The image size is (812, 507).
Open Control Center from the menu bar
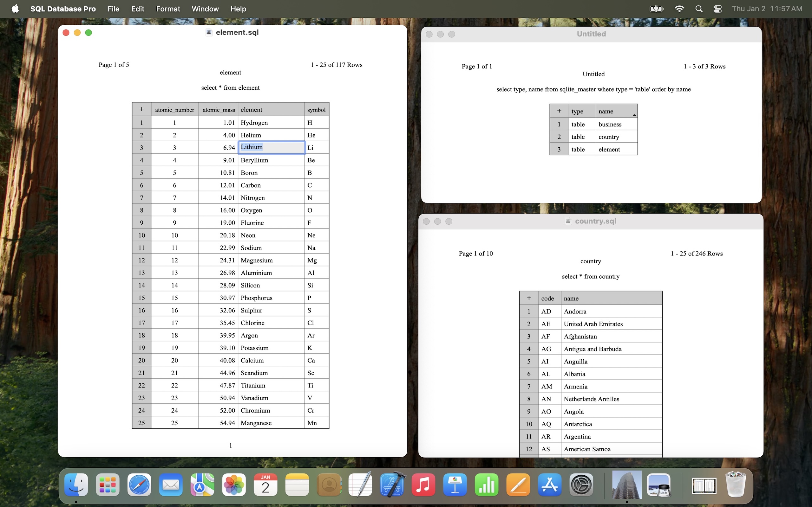[x=718, y=9]
